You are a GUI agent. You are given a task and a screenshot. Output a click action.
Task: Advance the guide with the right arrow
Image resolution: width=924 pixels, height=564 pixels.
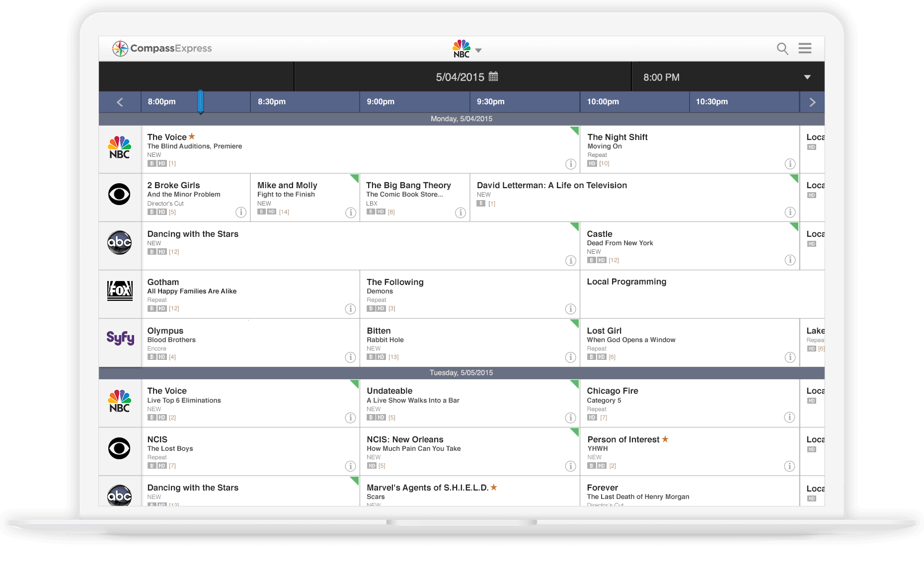(x=812, y=102)
